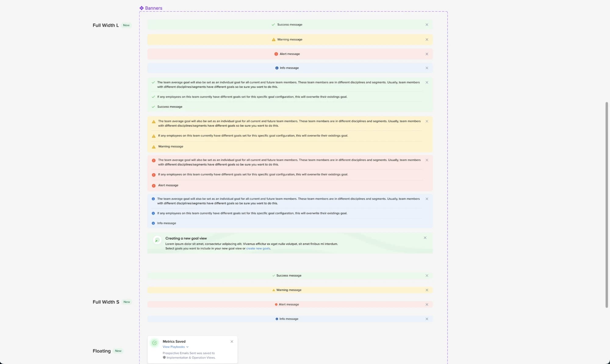Click the warning triangle in large Warning banner
The image size is (610, 364).
click(274, 40)
